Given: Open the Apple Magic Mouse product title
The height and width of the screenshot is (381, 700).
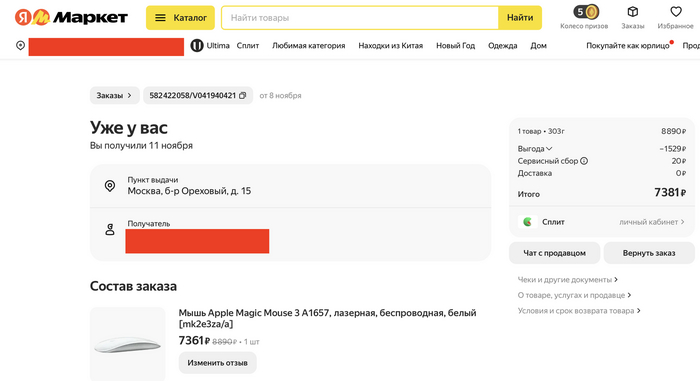Looking at the screenshot, I should click(x=327, y=318).
